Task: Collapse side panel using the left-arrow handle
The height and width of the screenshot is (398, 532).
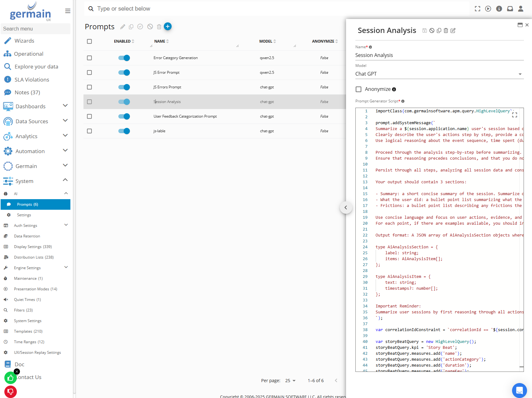Action: click(346, 208)
